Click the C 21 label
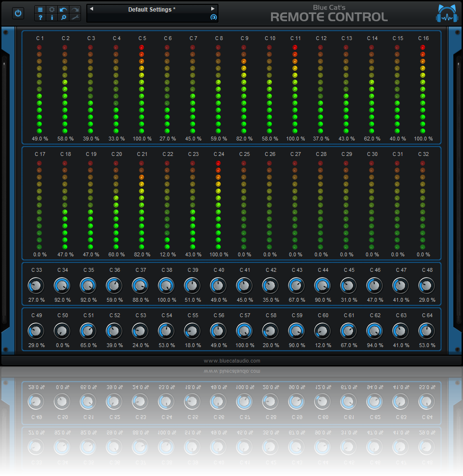The height and width of the screenshot is (476, 463). coord(142,154)
